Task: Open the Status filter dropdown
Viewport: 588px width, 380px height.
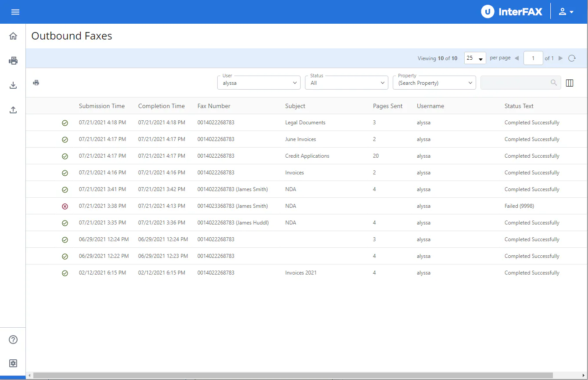Action: pos(347,83)
